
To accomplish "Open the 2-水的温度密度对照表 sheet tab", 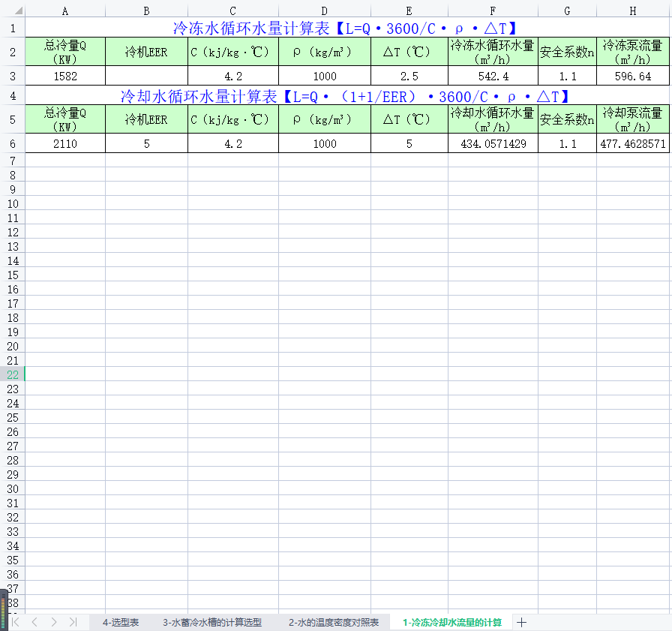I will (x=334, y=623).
